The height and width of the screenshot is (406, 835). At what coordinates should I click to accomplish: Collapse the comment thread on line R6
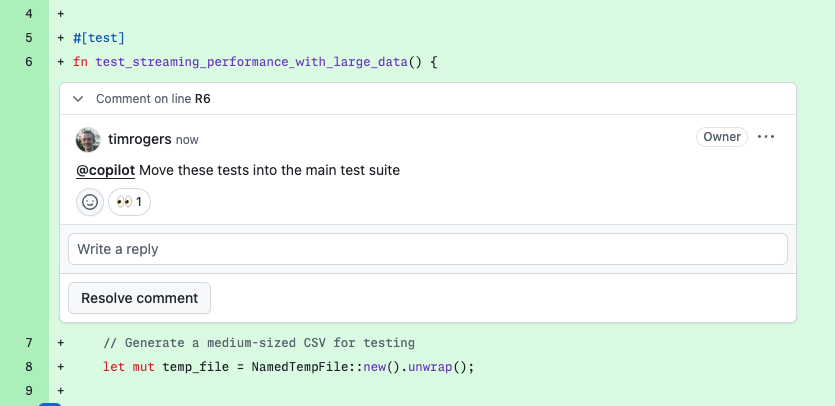coord(77,99)
